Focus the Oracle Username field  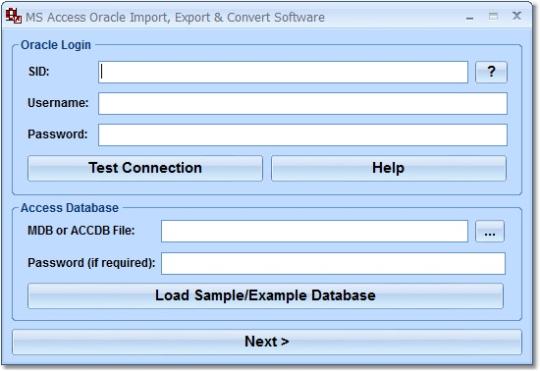coord(303,103)
